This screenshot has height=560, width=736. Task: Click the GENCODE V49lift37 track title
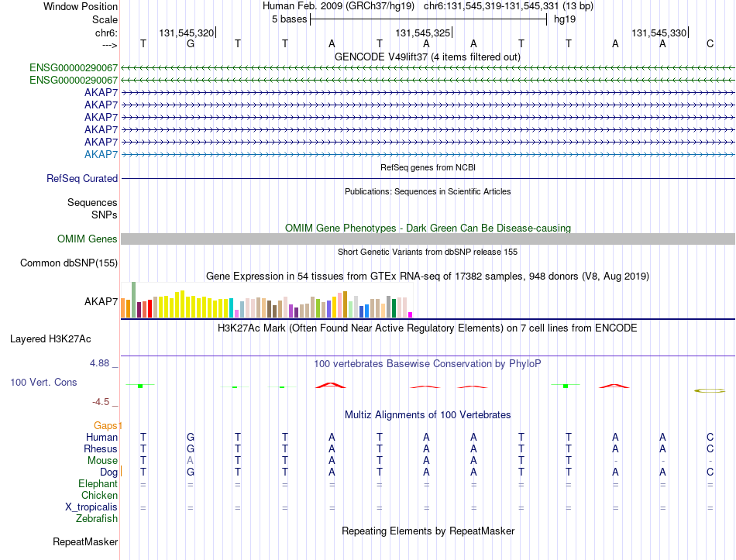428,57
